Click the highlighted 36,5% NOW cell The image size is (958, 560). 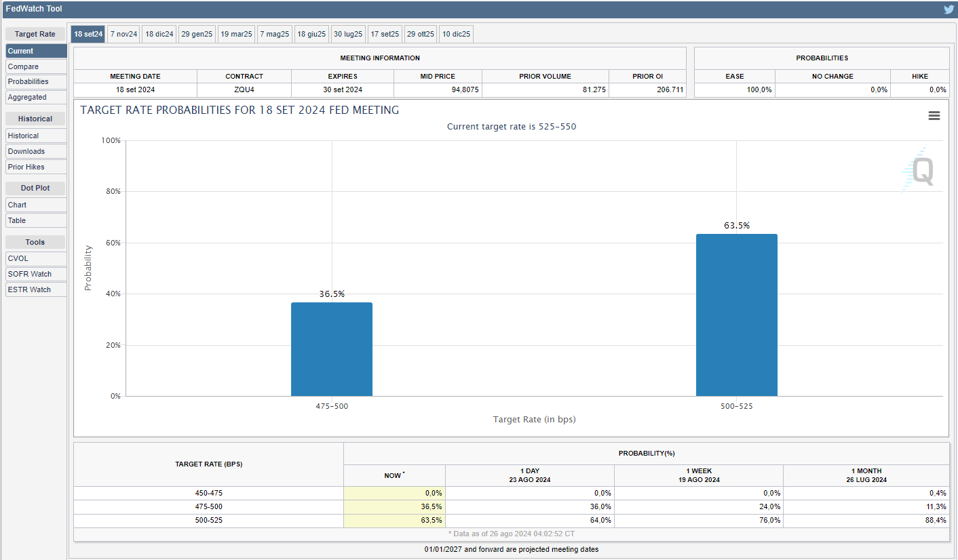(x=394, y=506)
